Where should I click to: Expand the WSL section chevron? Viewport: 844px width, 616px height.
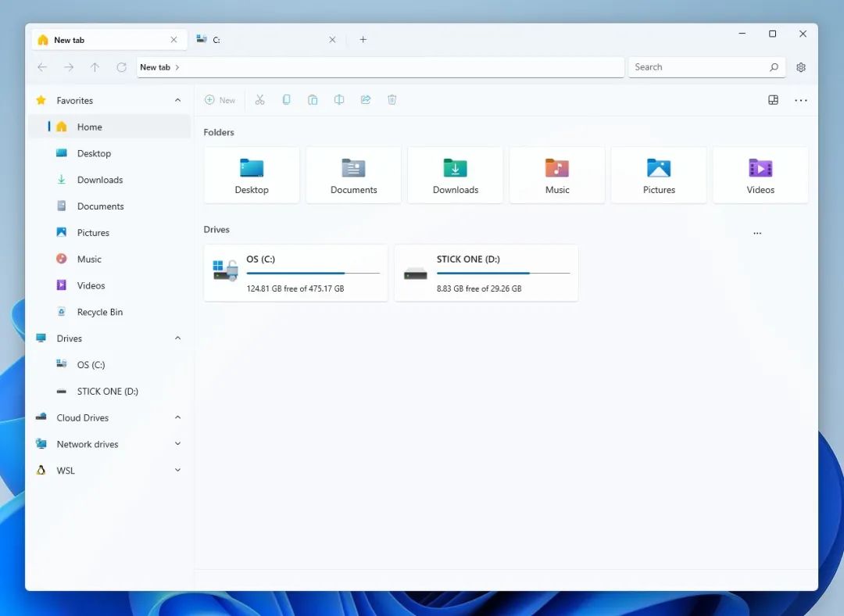(x=177, y=471)
